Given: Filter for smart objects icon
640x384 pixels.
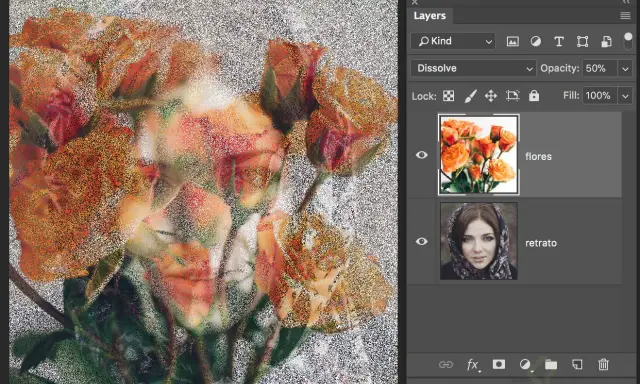Looking at the screenshot, I should click(x=606, y=41).
